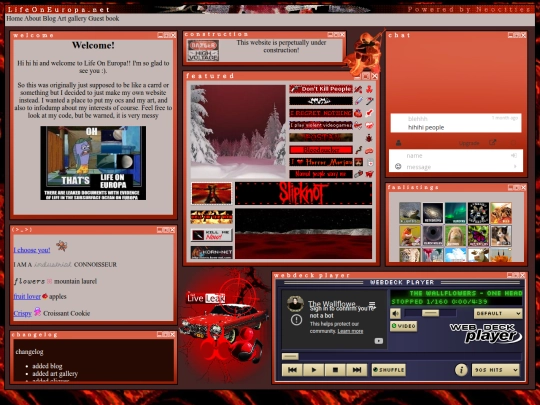Open the 'fruit lover' link
Screen dimensions: 540x405
27,296
